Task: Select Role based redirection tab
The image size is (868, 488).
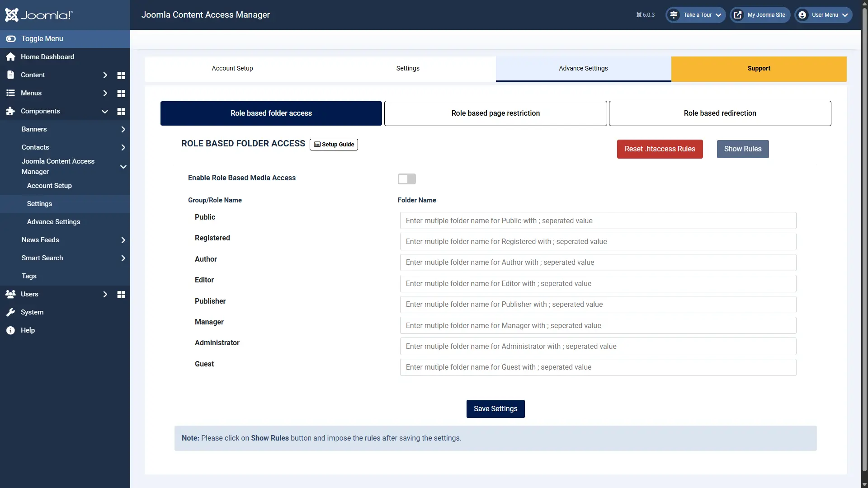Action: (x=720, y=113)
